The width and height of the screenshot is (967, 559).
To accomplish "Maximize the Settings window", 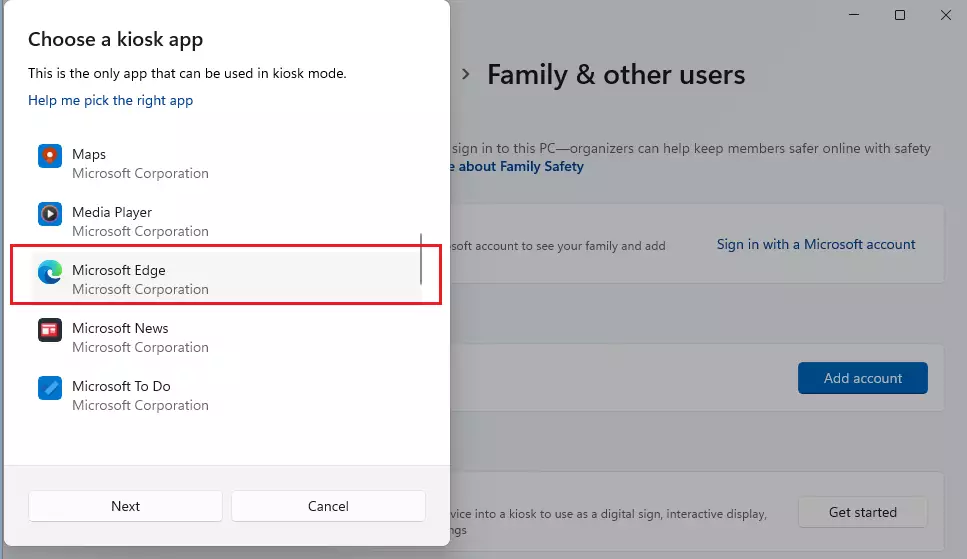I will pyautogui.click(x=900, y=15).
